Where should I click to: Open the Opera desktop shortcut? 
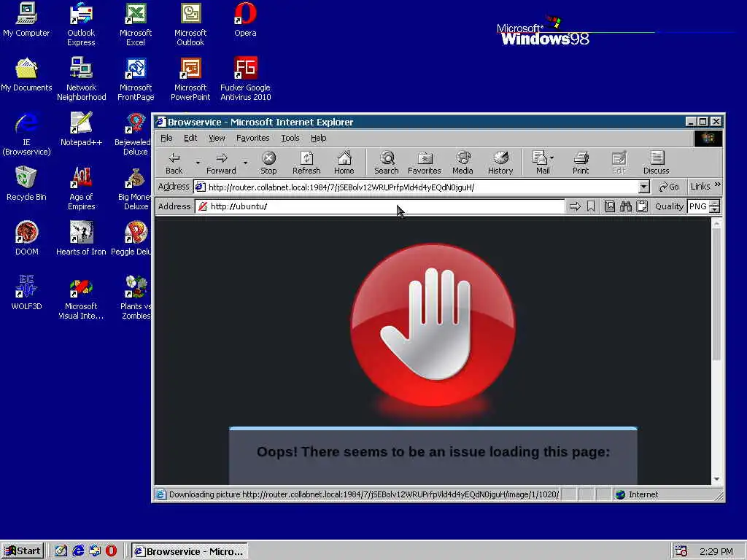245,20
